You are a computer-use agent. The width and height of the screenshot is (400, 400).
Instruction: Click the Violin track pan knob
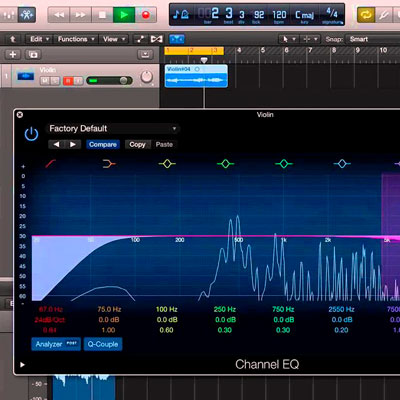pos(146,77)
